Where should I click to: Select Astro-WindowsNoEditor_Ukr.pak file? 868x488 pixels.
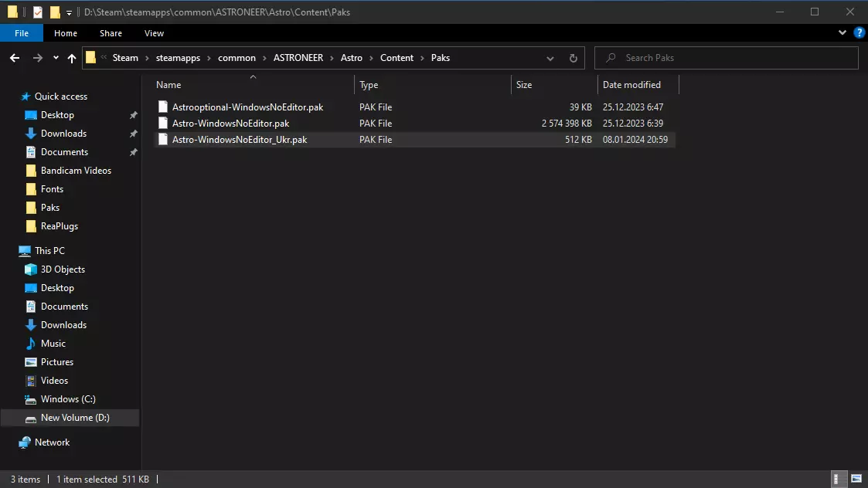tap(239, 140)
